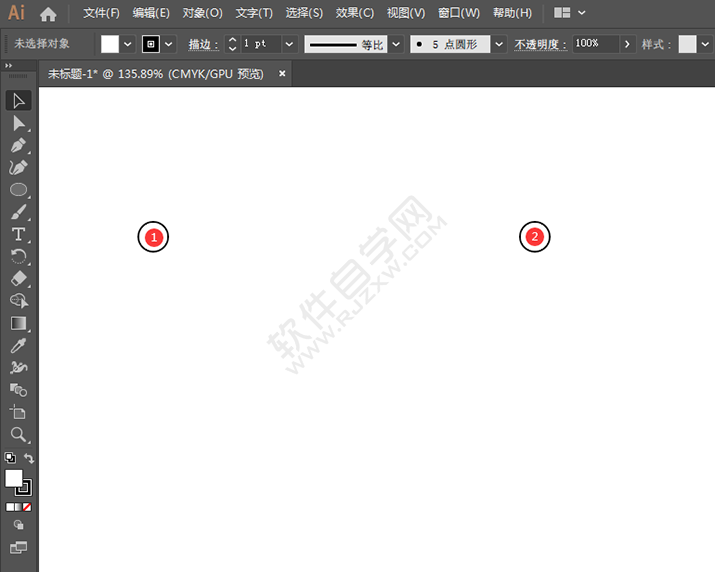Screen dimensions: 715x572
Task: Open the 编辑(E) menu
Action: (151, 13)
